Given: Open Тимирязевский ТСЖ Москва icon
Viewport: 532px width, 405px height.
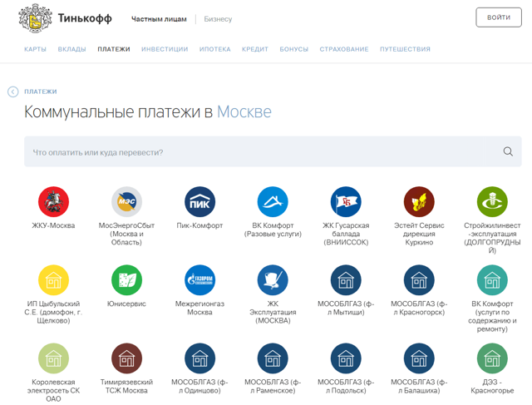Looking at the screenshot, I should pos(126,358).
